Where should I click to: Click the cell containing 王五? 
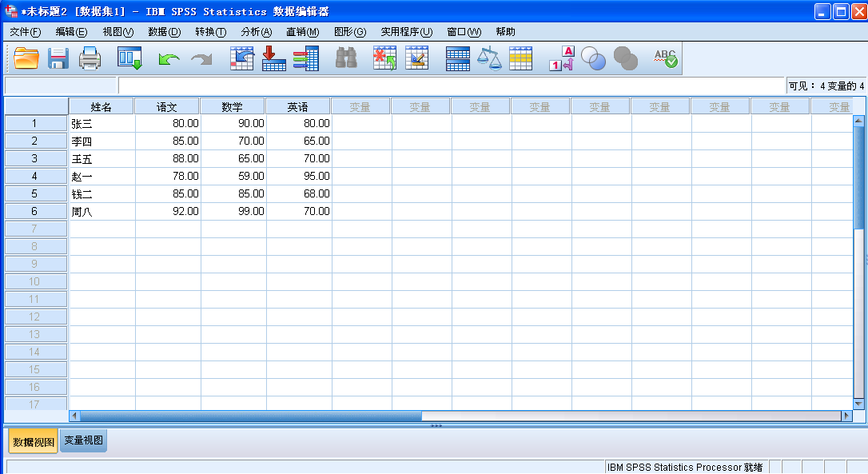(x=102, y=159)
